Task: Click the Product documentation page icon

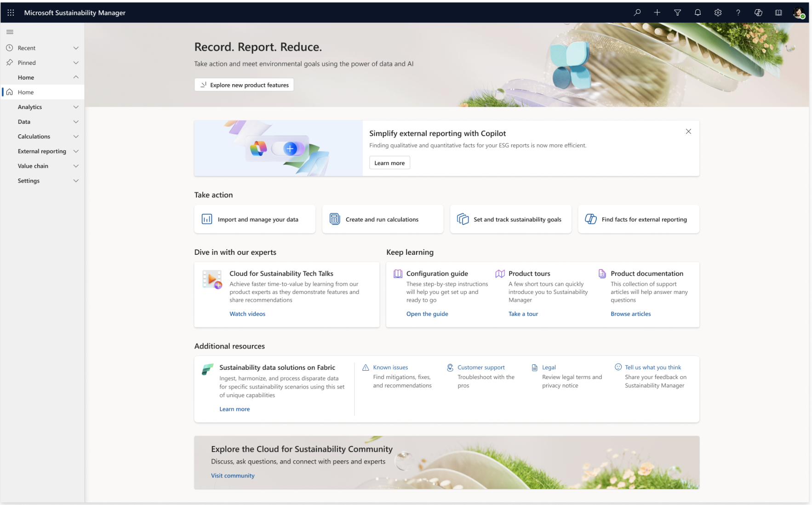Action: pos(602,274)
